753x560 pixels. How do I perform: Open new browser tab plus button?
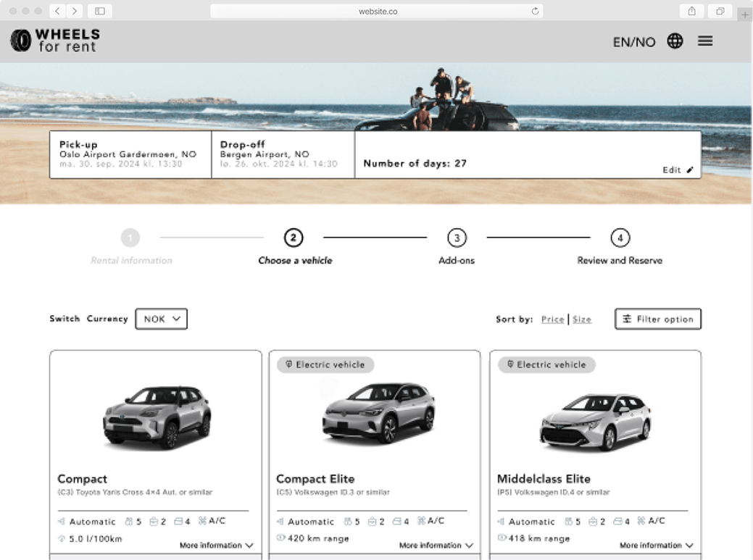pyautogui.click(x=744, y=14)
